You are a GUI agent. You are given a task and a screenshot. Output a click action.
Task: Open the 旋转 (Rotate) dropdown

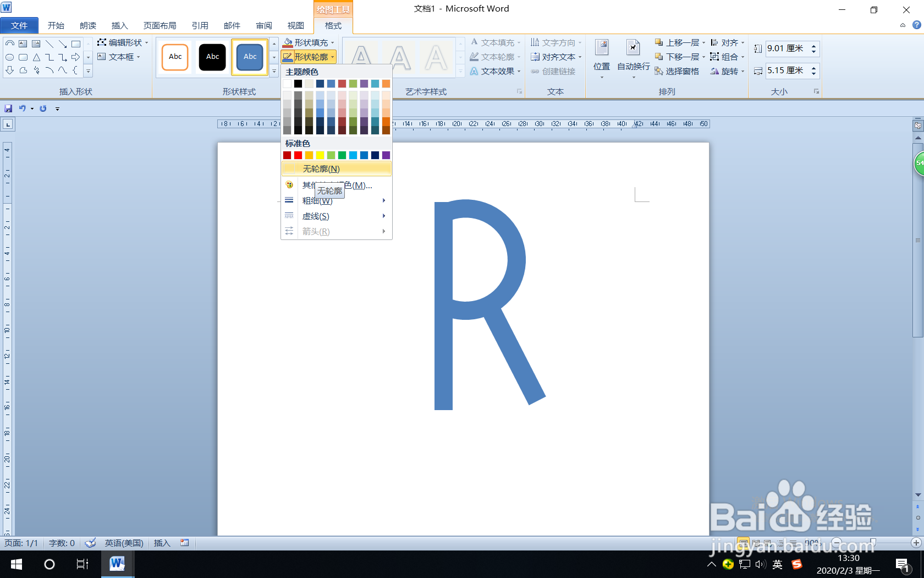(726, 71)
